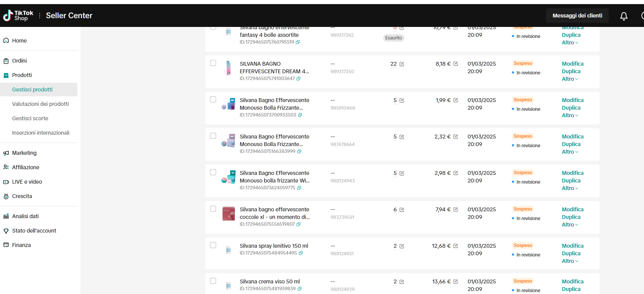Copy ID 1729465073624059775
This screenshot has width=644, height=294.
pos(299,188)
